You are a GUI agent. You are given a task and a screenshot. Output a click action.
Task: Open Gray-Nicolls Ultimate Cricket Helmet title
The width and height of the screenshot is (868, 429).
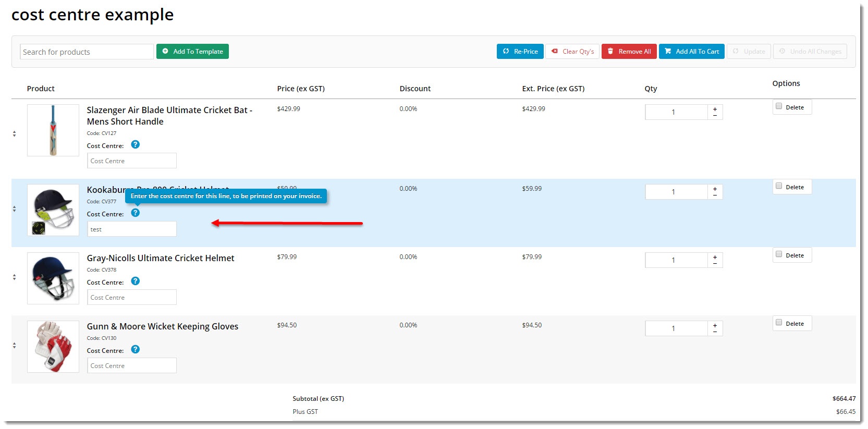[161, 258]
